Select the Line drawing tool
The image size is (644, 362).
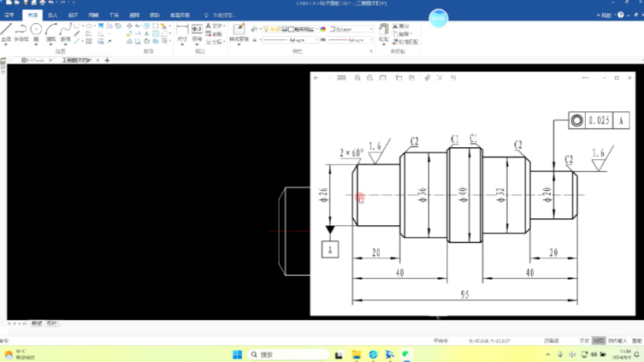point(7,32)
